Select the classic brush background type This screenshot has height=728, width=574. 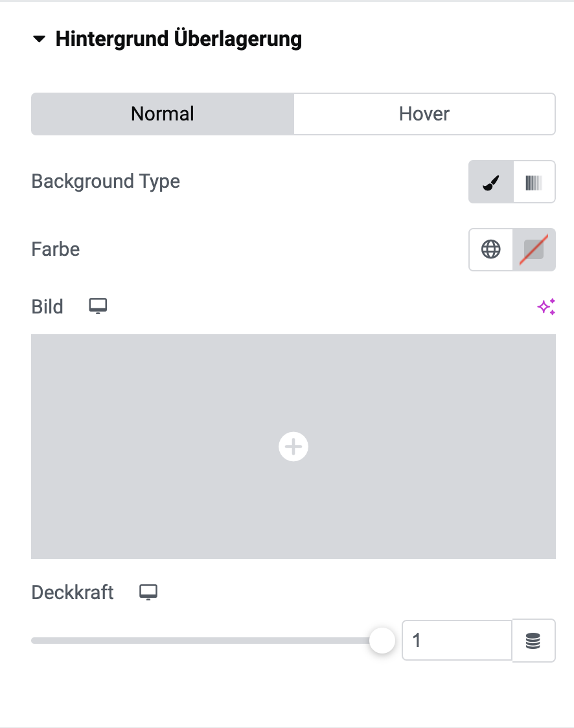click(x=491, y=182)
